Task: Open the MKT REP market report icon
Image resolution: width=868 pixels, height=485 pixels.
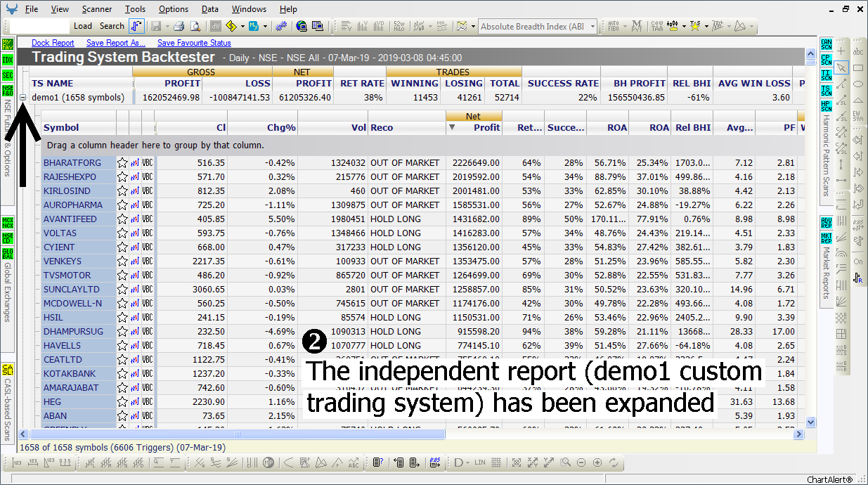Action: tap(827, 238)
